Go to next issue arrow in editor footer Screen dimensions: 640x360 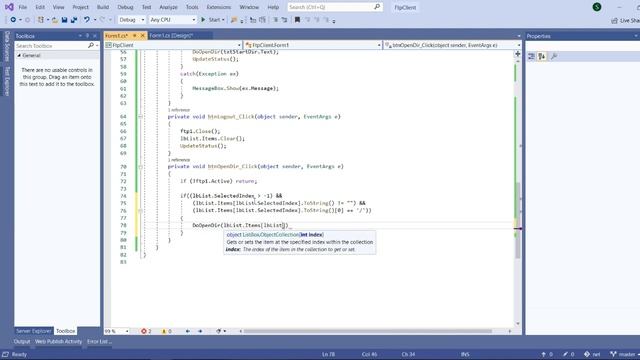200,331
